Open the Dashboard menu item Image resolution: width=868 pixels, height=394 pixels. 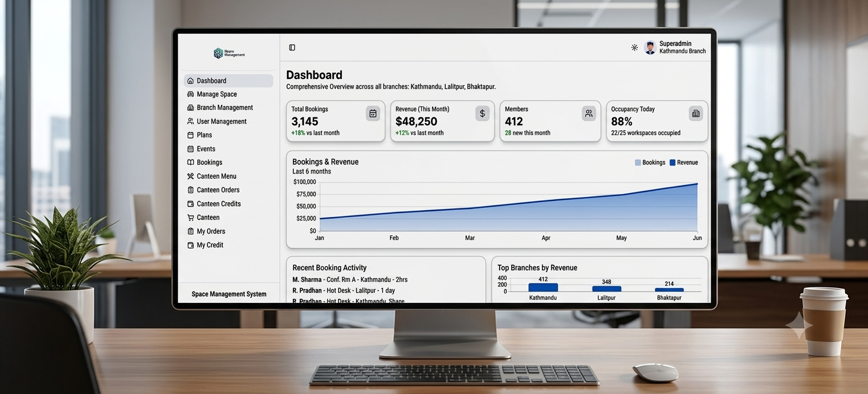coord(228,81)
